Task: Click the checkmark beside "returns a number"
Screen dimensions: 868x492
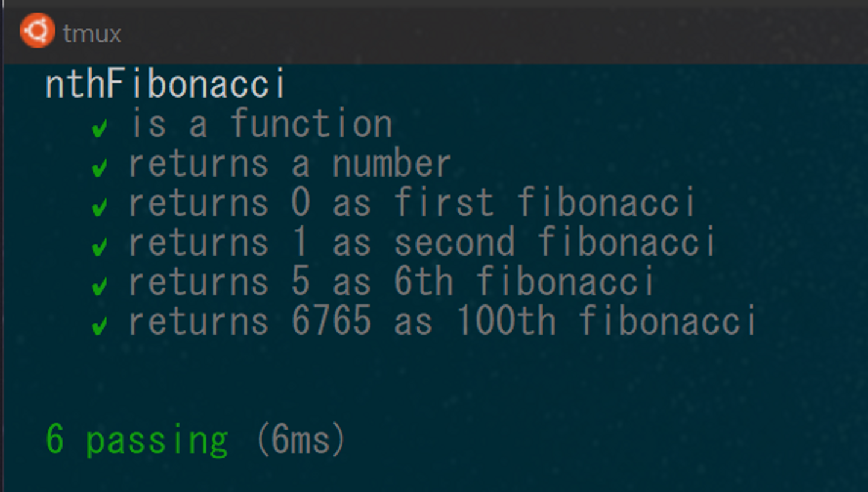Action: coord(100,167)
